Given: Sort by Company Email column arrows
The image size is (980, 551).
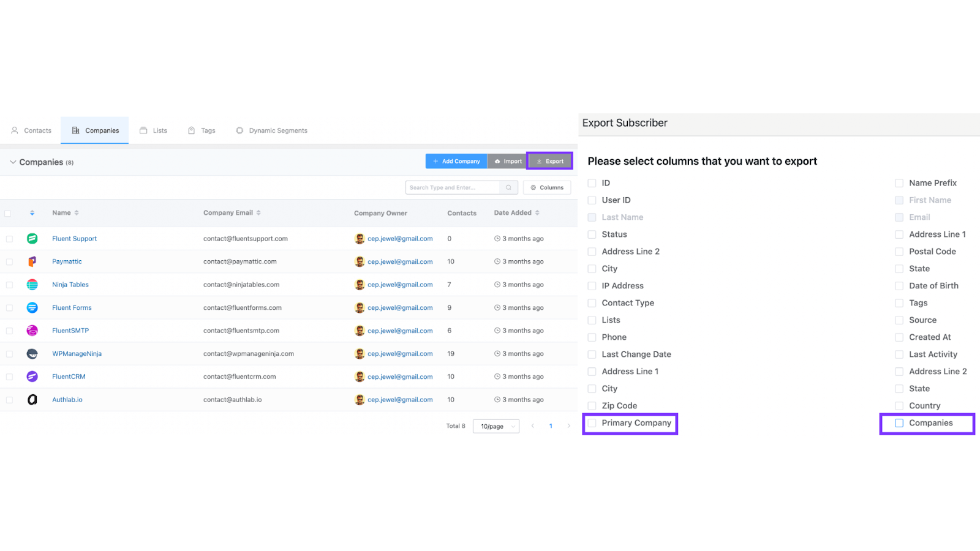Looking at the screenshot, I should coord(258,213).
